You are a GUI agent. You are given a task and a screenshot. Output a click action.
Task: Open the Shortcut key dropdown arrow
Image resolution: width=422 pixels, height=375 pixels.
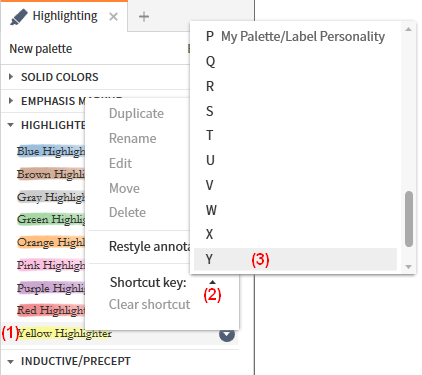coord(212,282)
